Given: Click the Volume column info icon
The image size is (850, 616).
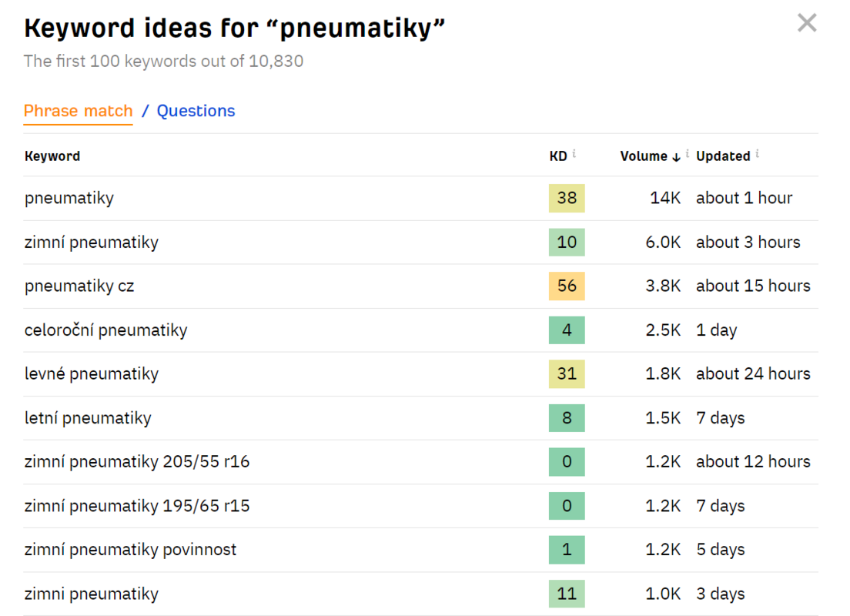Looking at the screenshot, I should 688,154.
